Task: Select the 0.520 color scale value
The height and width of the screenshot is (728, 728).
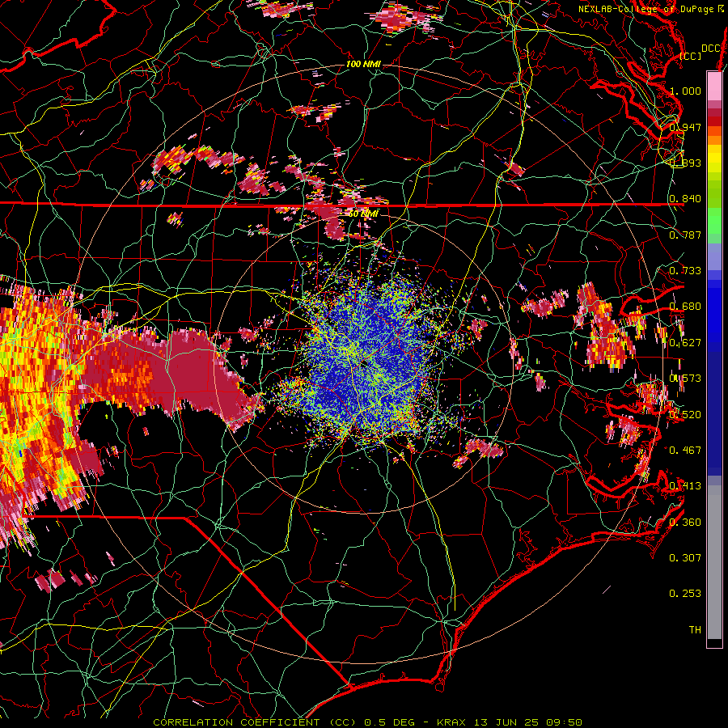Action: 685,415
